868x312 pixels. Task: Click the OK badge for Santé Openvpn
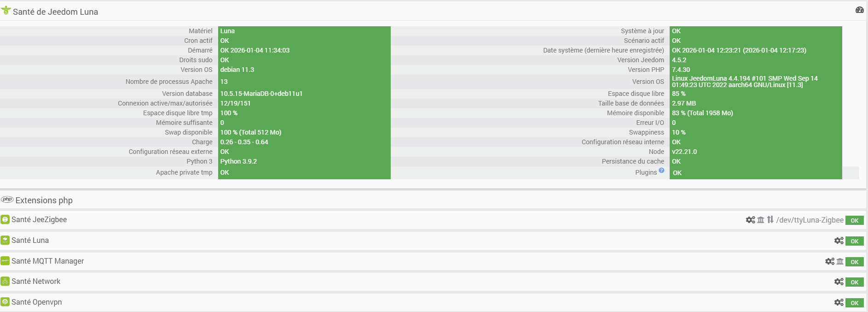(854, 303)
